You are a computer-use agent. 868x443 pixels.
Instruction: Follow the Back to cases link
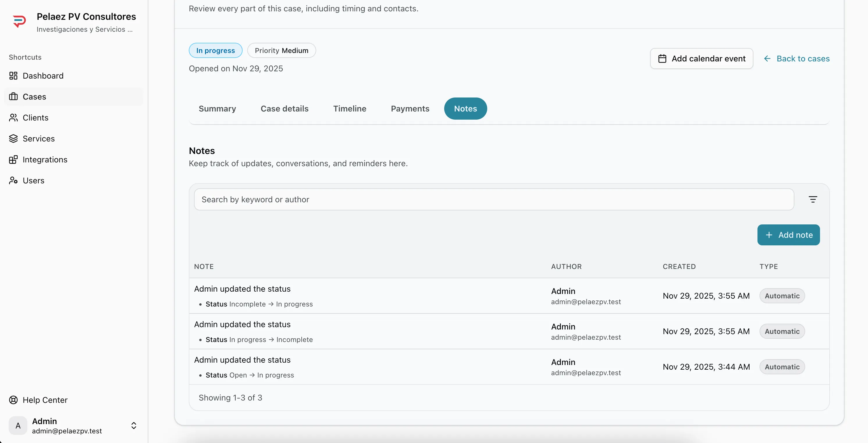(x=796, y=59)
